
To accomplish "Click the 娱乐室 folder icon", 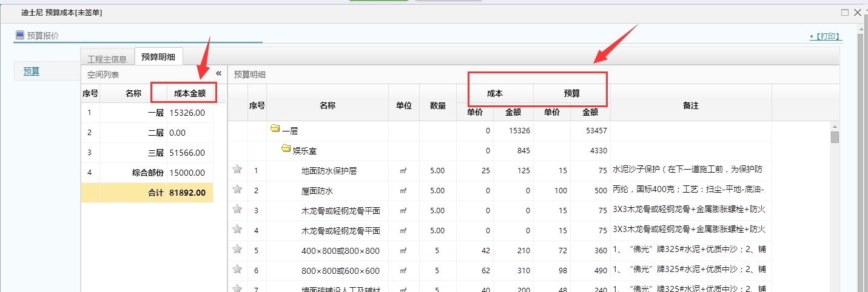I will (286, 149).
